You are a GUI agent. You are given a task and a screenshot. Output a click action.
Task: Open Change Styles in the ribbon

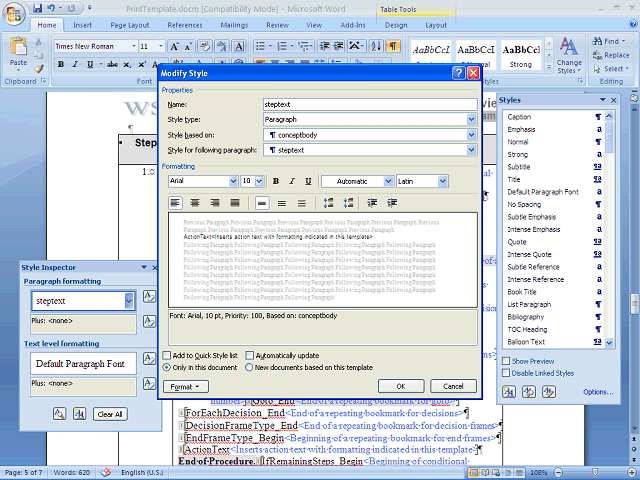tap(569, 56)
